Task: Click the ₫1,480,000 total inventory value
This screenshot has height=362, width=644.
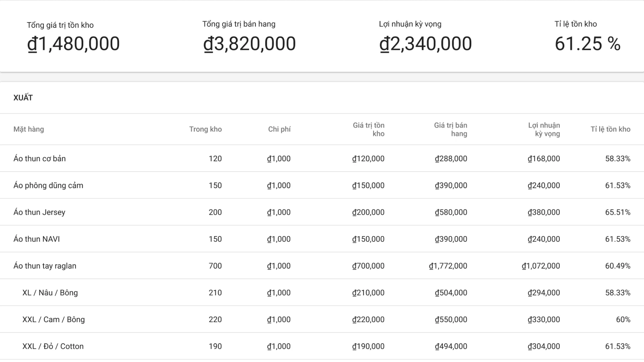Action: pyautogui.click(x=73, y=44)
